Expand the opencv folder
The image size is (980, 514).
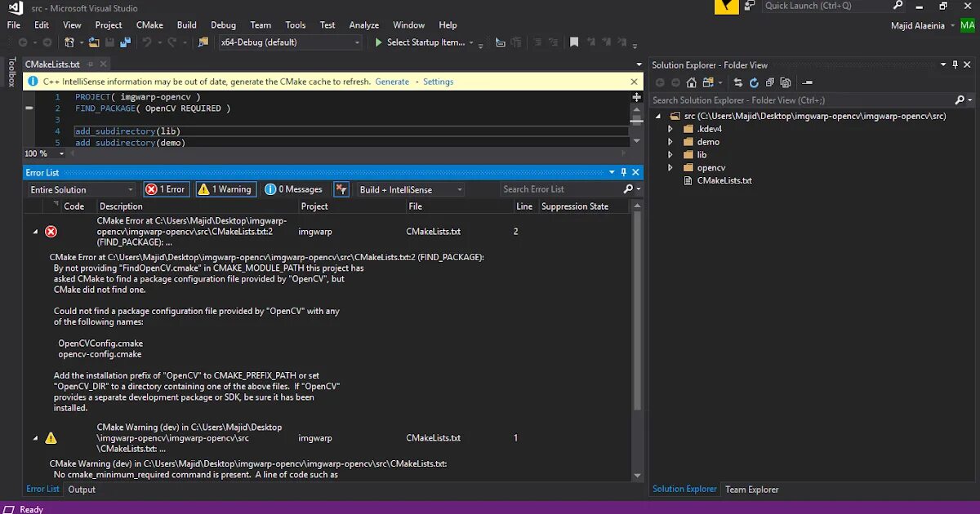pos(670,168)
